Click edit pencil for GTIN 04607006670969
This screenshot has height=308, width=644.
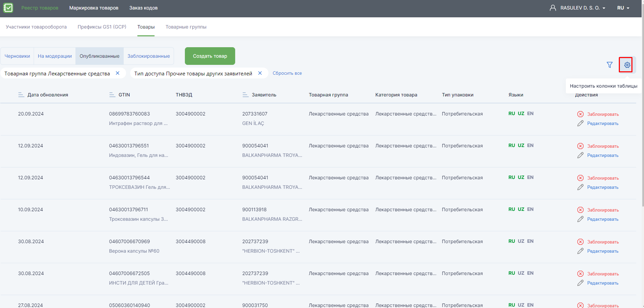tap(580, 251)
